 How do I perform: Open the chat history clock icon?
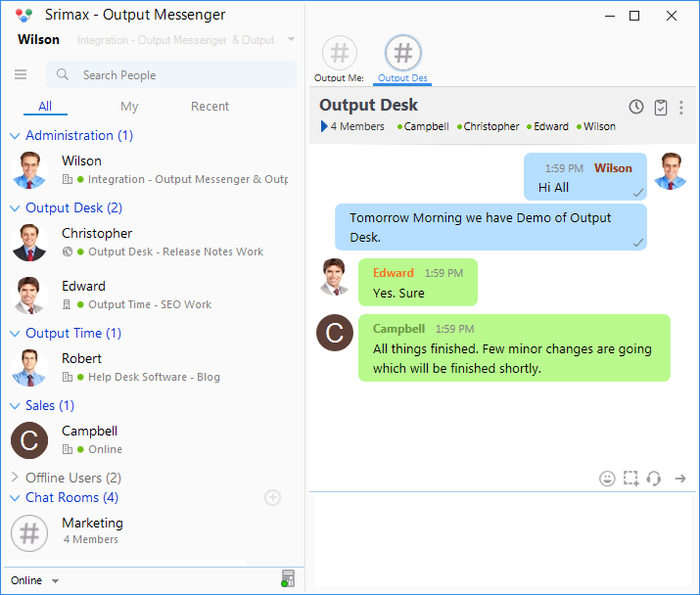(636, 108)
